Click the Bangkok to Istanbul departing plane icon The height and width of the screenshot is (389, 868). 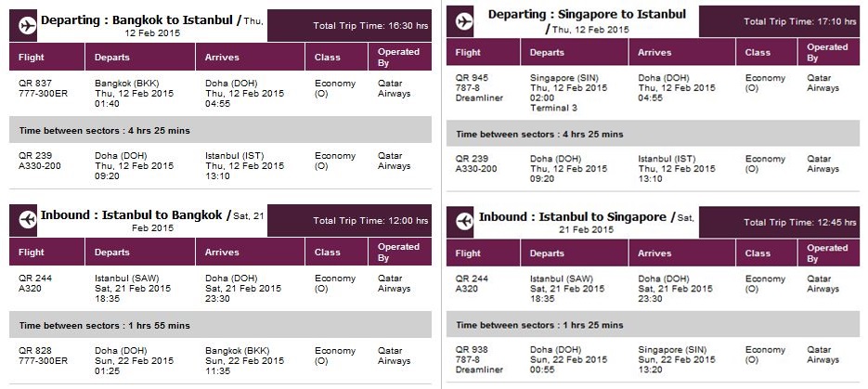click(x=27, y=26)
